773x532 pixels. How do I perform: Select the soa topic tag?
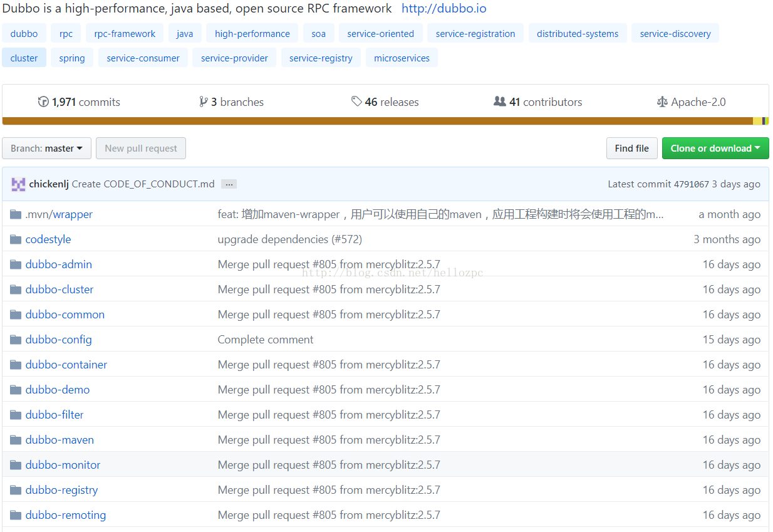(319, 34)
